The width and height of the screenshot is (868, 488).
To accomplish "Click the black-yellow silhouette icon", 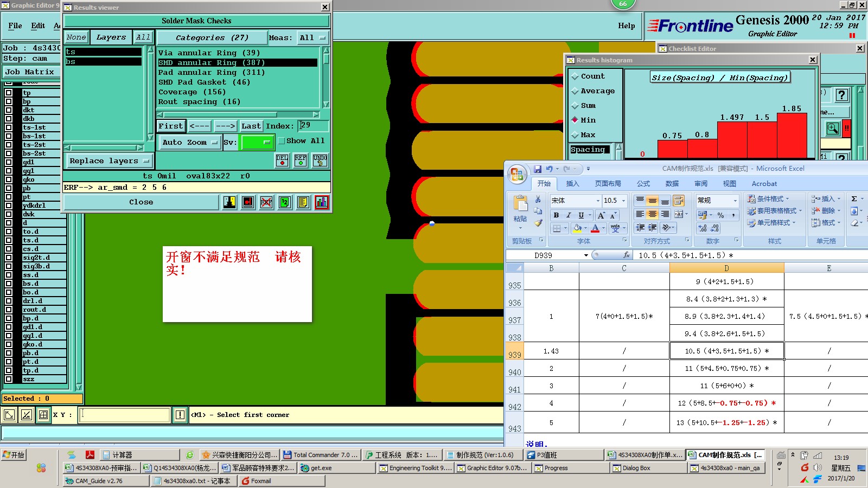I will (x=229, y=202).
